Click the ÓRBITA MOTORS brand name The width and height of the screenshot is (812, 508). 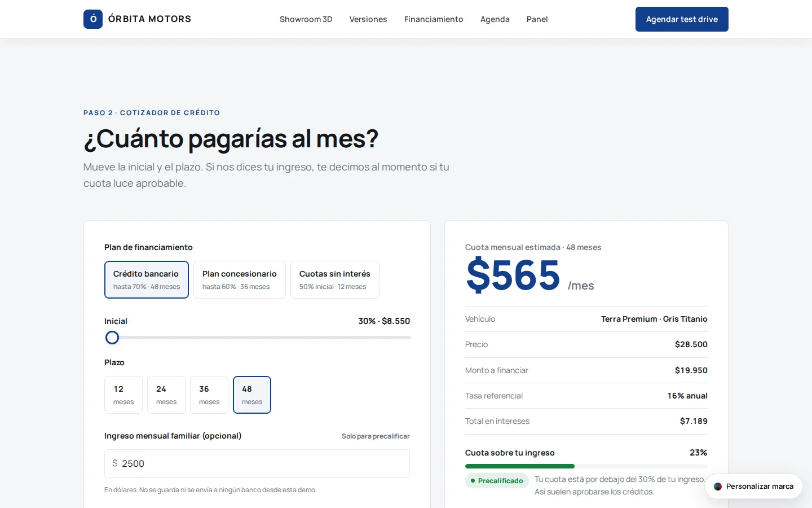tap(149, 19)
